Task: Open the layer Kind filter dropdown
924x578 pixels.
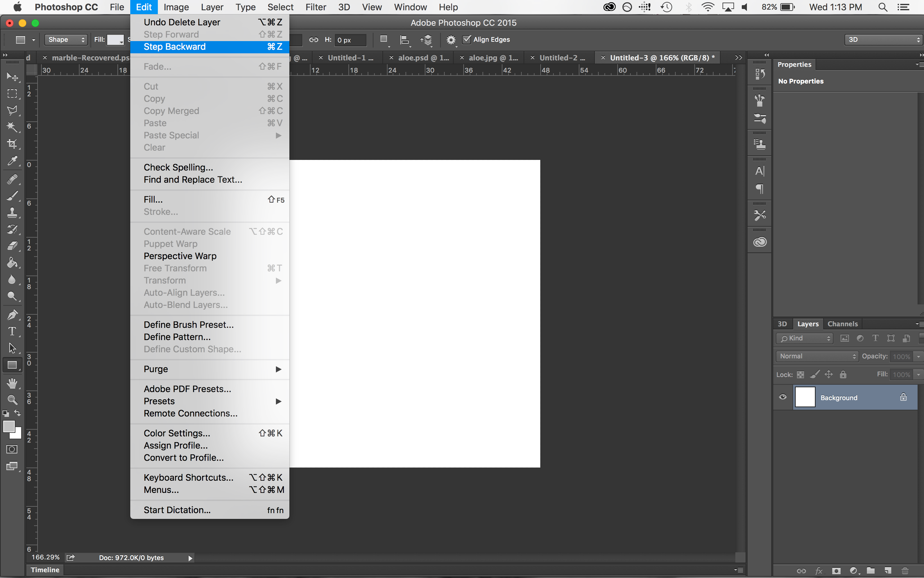Action: 805,338
